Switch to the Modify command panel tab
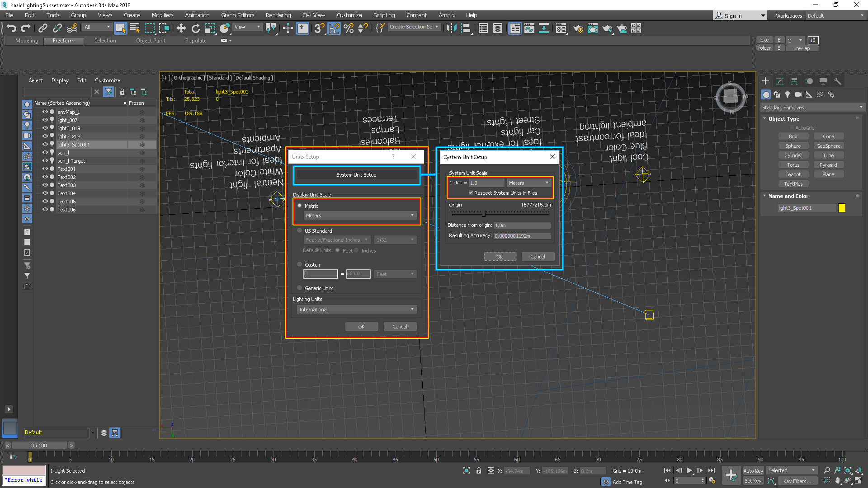The height and width of the screenshot is (488, 868). point(780,81)
